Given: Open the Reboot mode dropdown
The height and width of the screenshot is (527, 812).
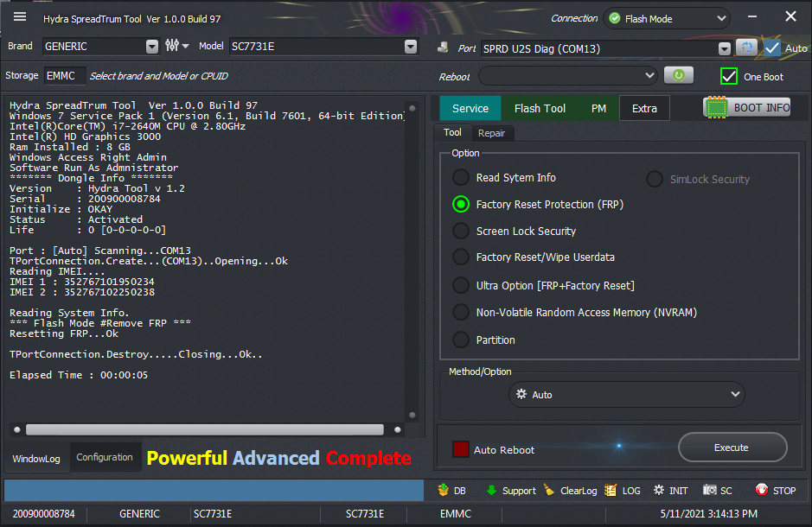Looking at the screenshot, I should (568, 75).
